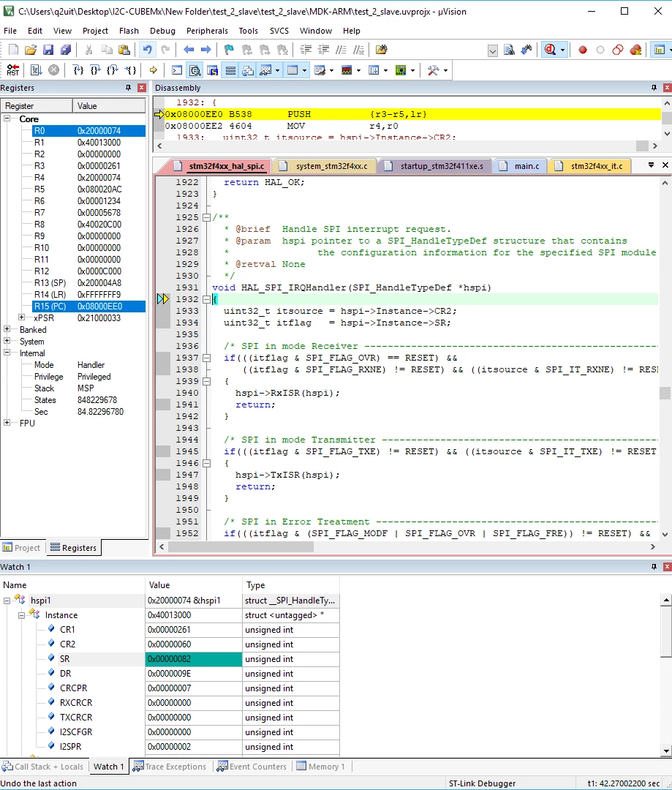The height and width of the screenshot is (790, 672).
Task: Select highlighted SR value 0x00000082
Action: tap(194, 659)
